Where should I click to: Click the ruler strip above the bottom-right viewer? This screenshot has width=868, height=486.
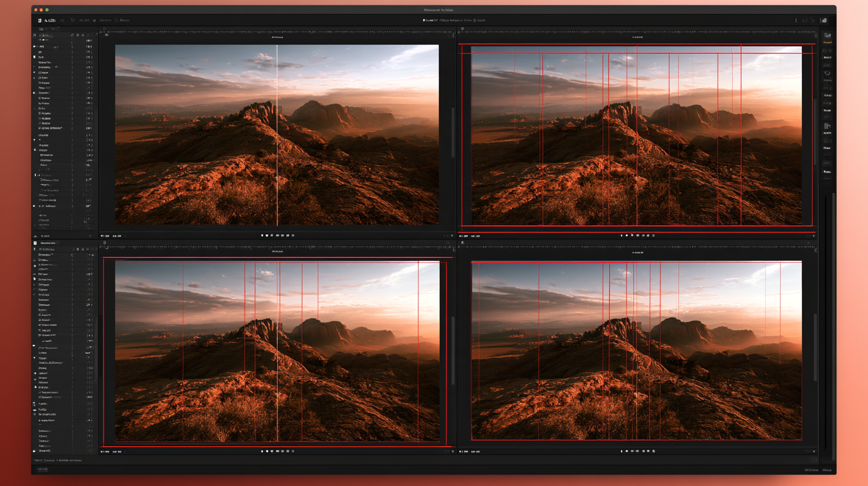(x=636, y=247)
